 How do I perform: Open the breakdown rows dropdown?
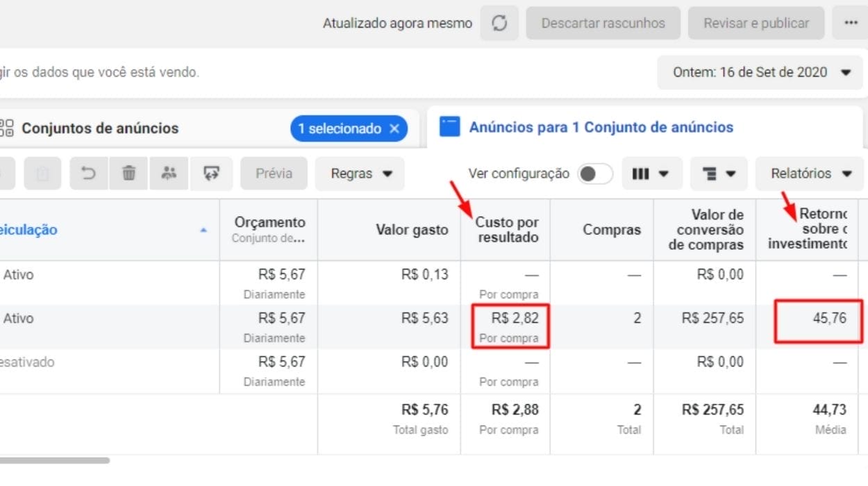[x=719, y=174]
